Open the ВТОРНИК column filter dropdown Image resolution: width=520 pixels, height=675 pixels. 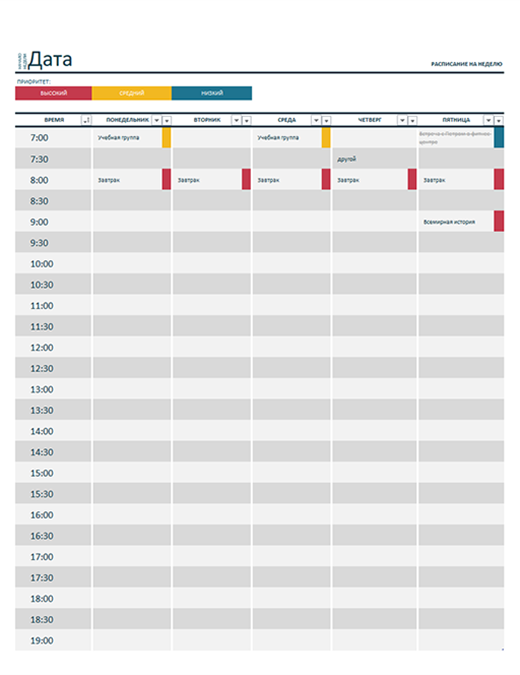click(x=236, y=121)
